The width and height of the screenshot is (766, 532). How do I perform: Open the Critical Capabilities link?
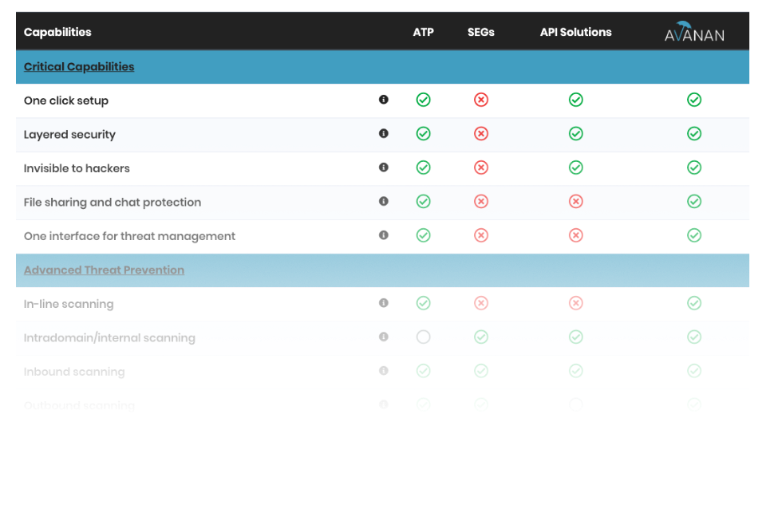pyautogui.click(x=79, y=66)
